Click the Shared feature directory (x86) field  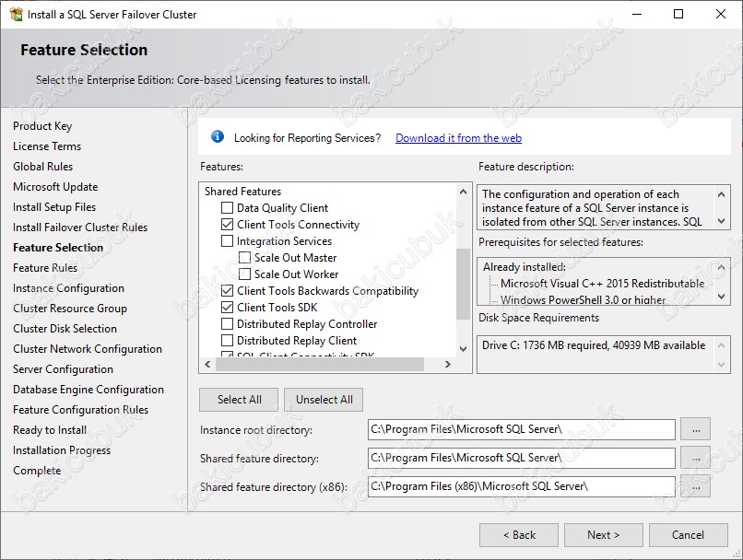[521, 486]
